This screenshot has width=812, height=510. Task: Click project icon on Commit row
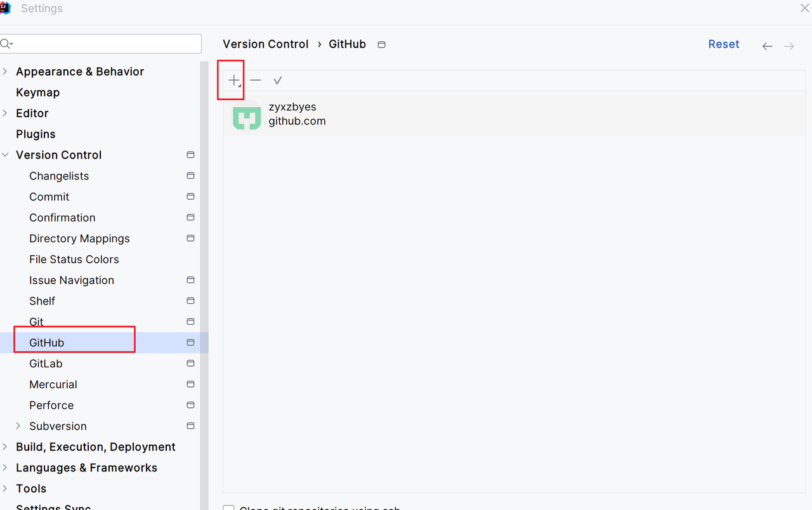coord(190,197)
